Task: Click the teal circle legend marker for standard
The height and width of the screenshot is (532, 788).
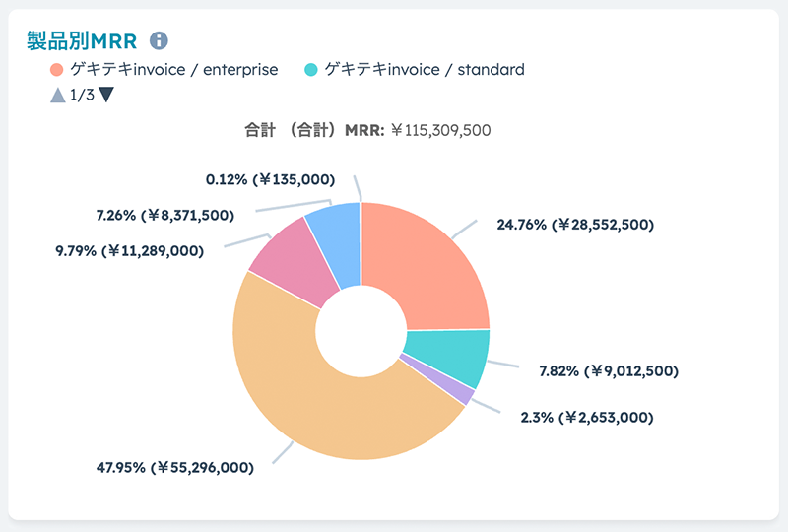Action: 311,70
